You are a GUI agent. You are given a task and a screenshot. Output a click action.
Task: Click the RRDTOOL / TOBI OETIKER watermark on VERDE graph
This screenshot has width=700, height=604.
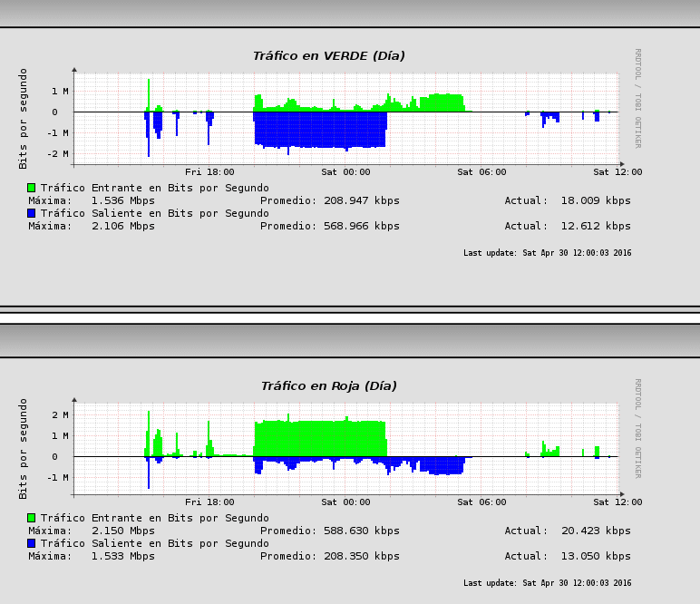[x=637, y=98]
